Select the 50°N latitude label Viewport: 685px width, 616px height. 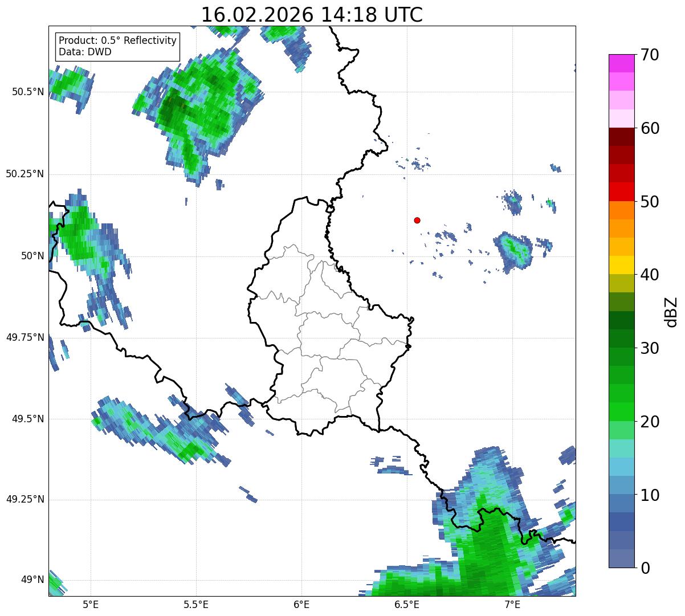(x=32, y=256)
